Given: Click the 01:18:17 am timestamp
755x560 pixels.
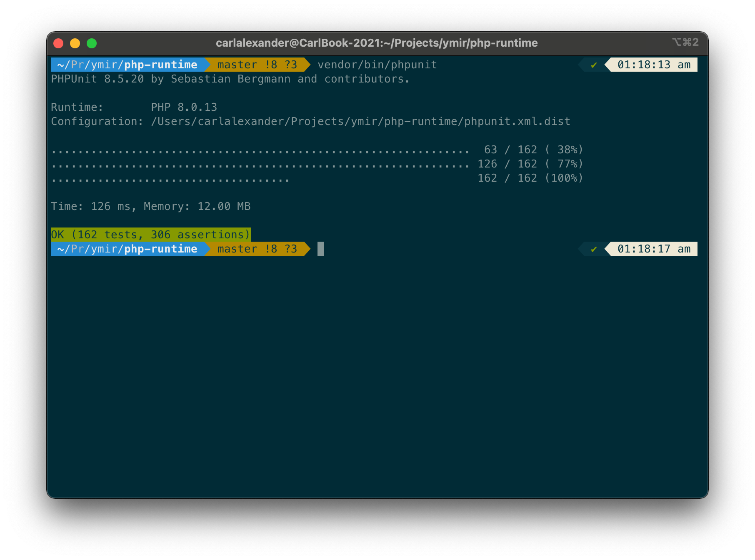Looking at the screenshot, I should 654,249.
